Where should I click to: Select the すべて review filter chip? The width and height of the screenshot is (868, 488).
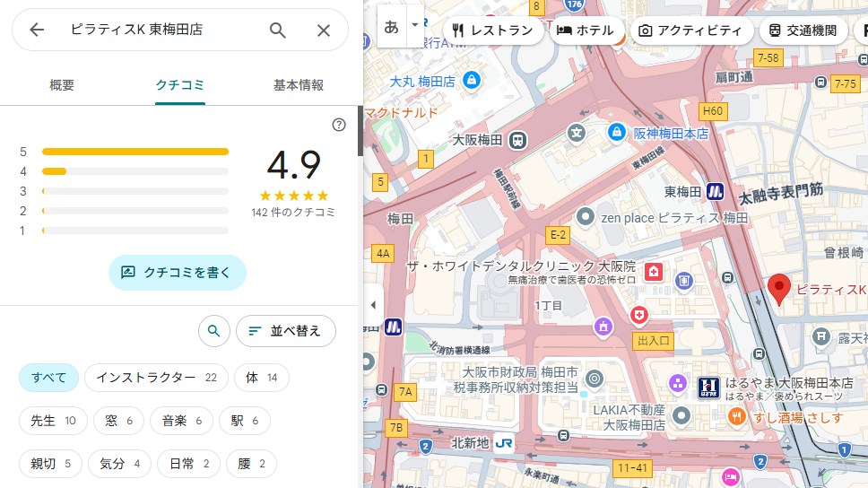pyautogui.click(x=48, y=378)
